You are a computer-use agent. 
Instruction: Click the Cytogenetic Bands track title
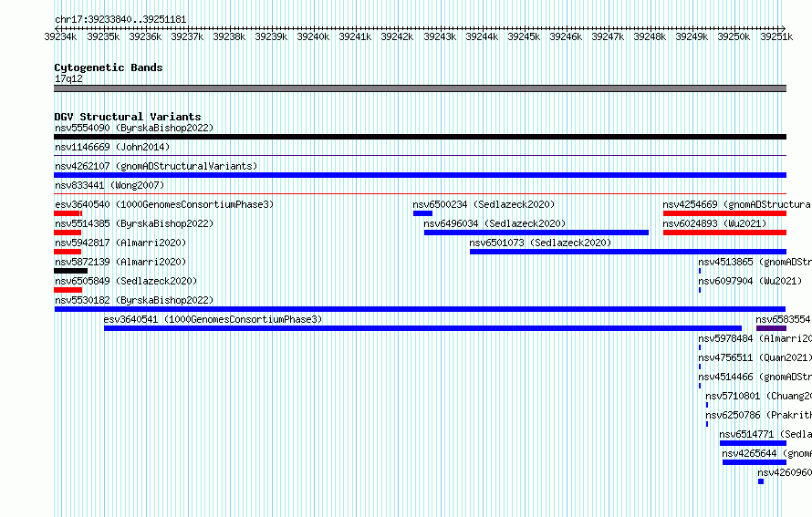109,67
